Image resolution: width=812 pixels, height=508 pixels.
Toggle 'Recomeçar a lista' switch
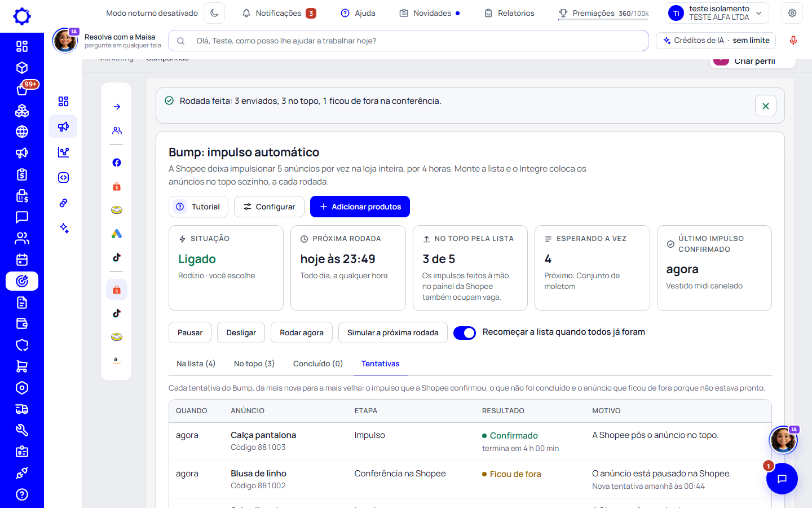pos(465,333)
